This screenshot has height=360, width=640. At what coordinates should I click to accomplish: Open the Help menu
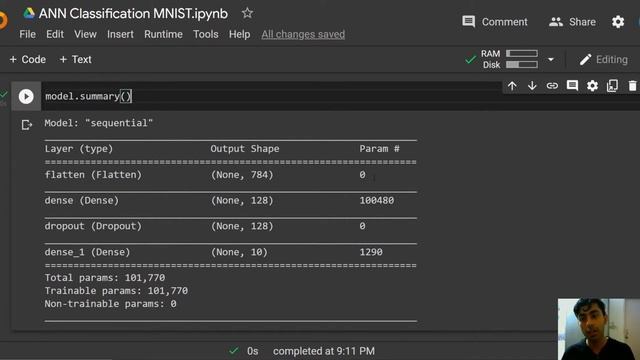pyautogui.click(x=239, y=34)
